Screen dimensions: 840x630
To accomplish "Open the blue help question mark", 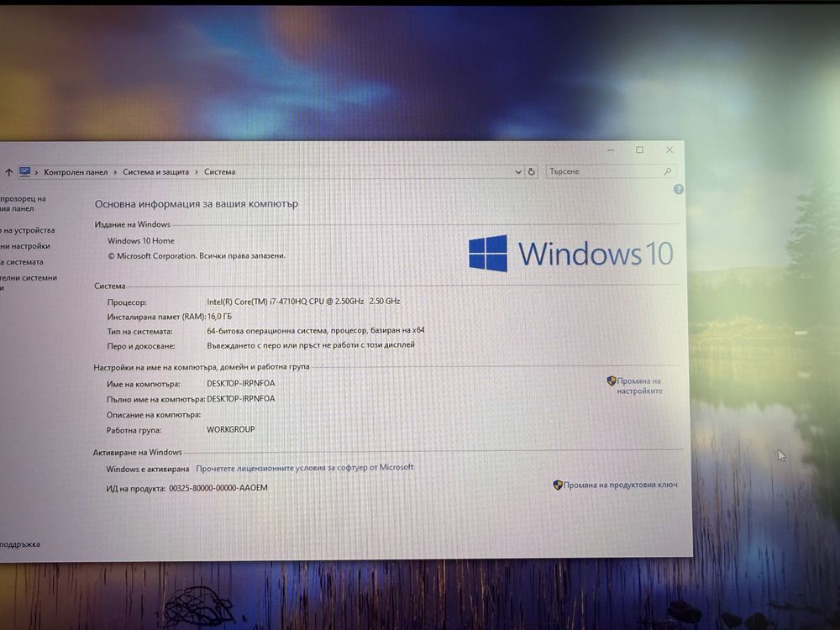I will pos(678,189).
